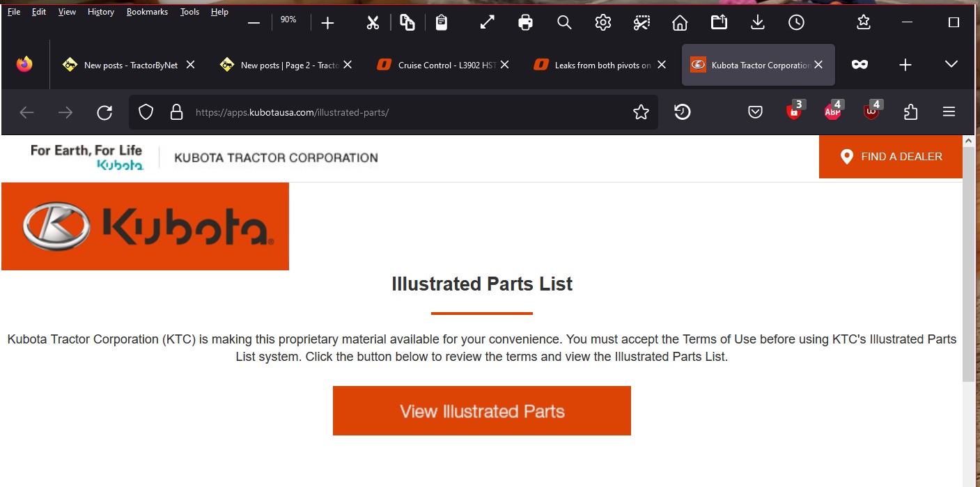Click the Zoom out minus icon

[x=254, y=23]
